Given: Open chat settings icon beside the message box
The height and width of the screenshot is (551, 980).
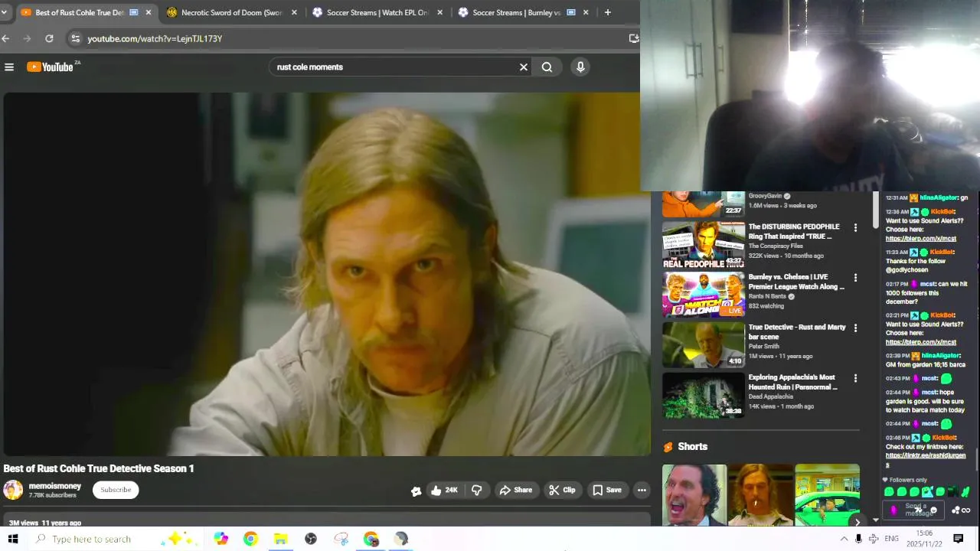Looking at the screenshot, I should tap(955, 510).
